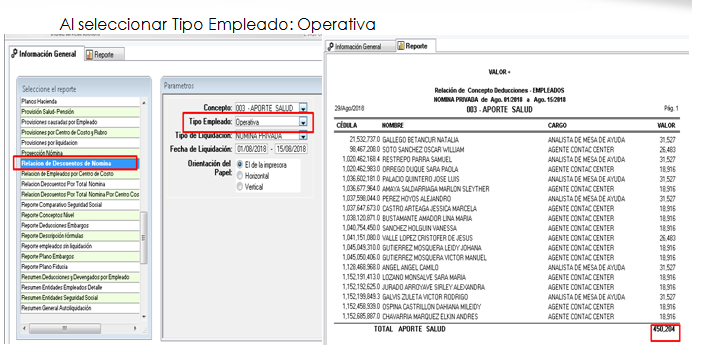
Task: Click the list scroll-down arrow
Action: point(144,317)
